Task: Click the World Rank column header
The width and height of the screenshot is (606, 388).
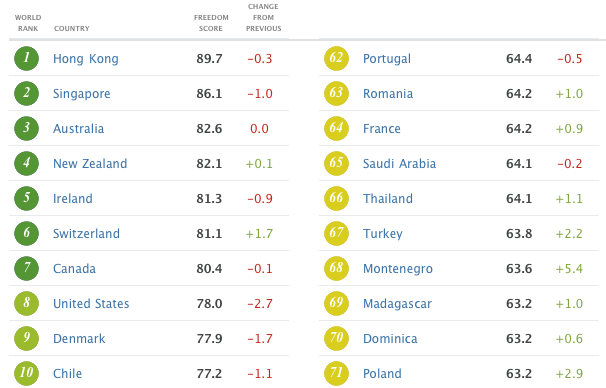Action: pos(28,23)
